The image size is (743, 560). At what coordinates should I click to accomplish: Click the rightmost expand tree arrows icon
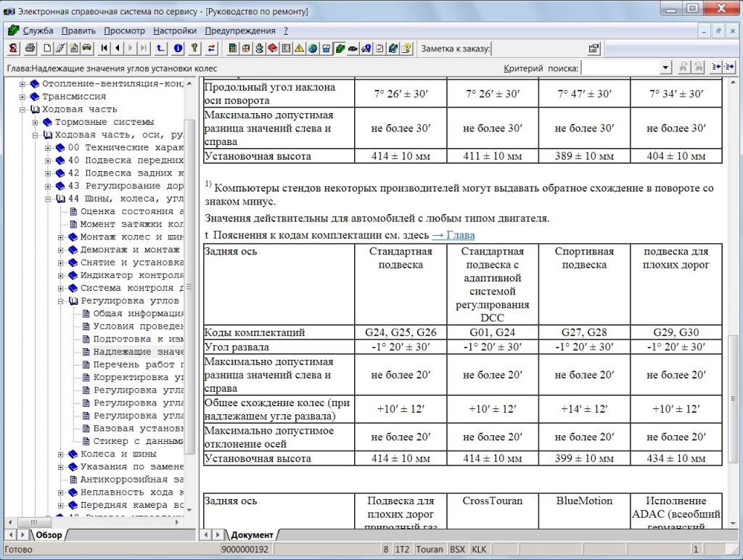coord(728,67)
